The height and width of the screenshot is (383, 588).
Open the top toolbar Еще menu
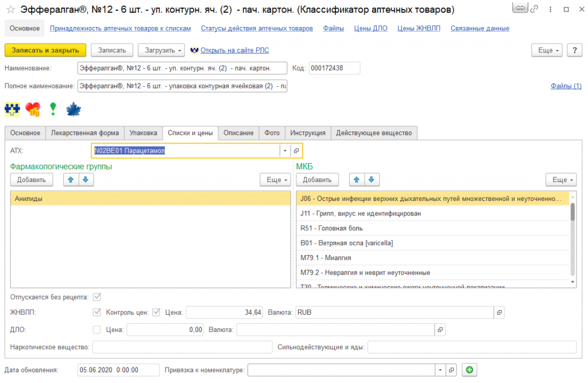click(547, 51)
